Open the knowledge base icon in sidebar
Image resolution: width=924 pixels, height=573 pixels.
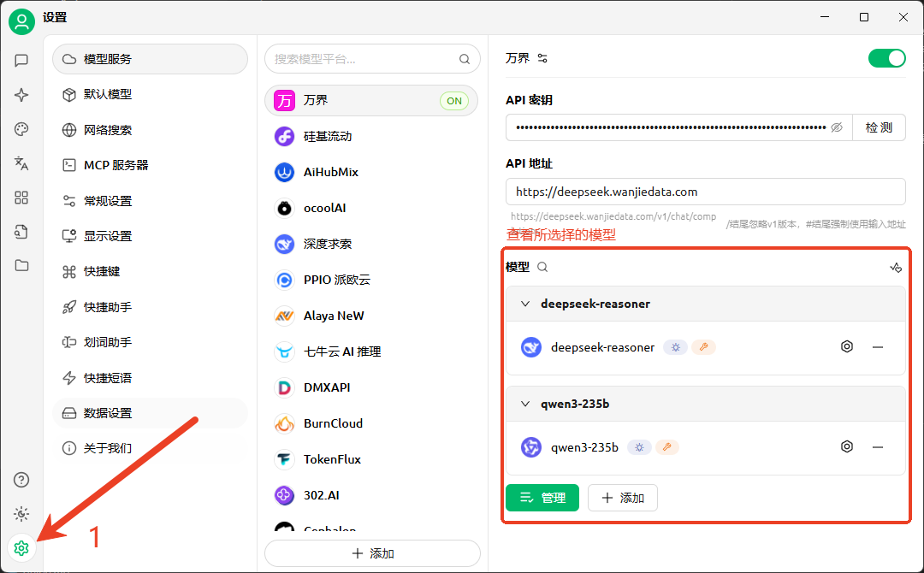[x=21, y=232]
